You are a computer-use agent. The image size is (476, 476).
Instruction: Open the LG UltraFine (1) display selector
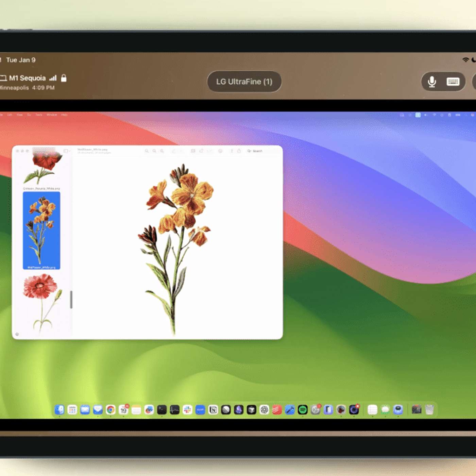[x=244, y=82]
